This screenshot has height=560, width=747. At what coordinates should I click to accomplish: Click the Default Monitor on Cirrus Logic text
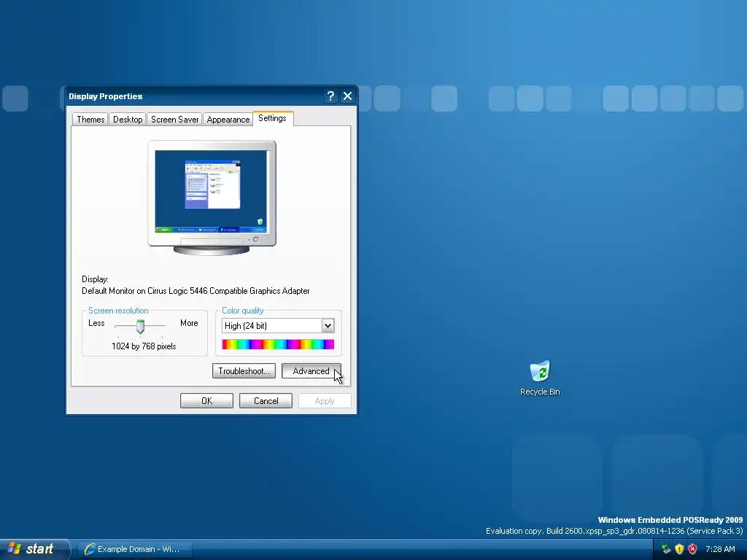pos(196,291)
